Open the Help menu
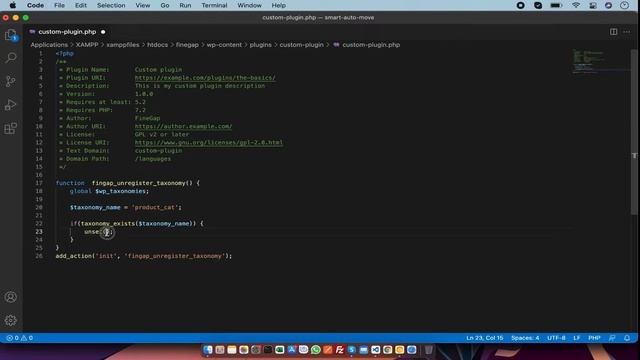The height and width of the screenshot is (360, 640). click(x=279, y=5)
